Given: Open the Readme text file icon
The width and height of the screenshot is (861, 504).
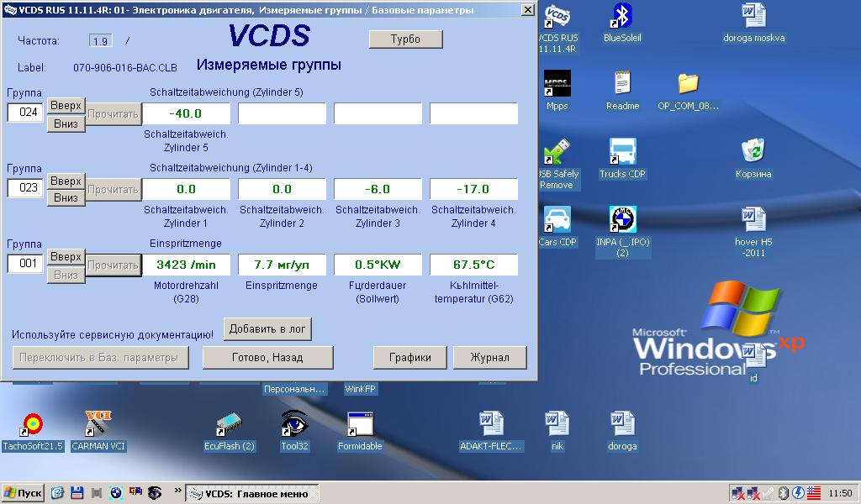Looking at the screenshot, I should [x=622, y=91].
